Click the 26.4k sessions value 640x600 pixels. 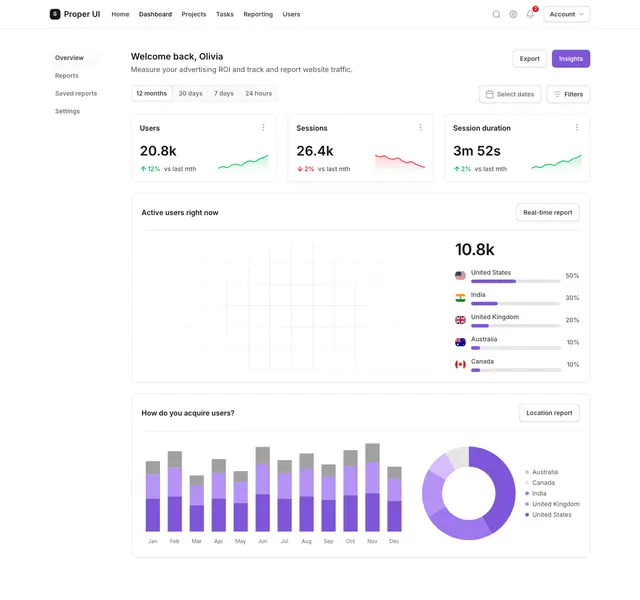[315, 151]
